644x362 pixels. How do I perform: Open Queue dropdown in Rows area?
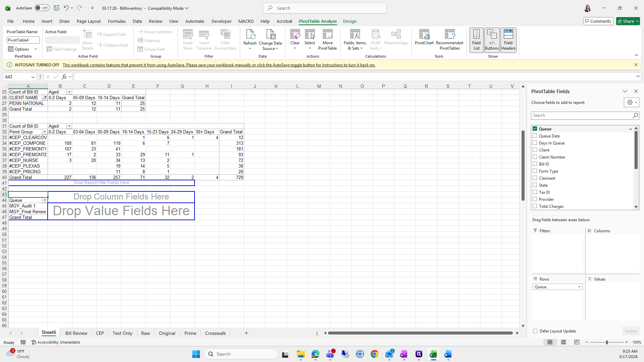(x=579, y=287)
